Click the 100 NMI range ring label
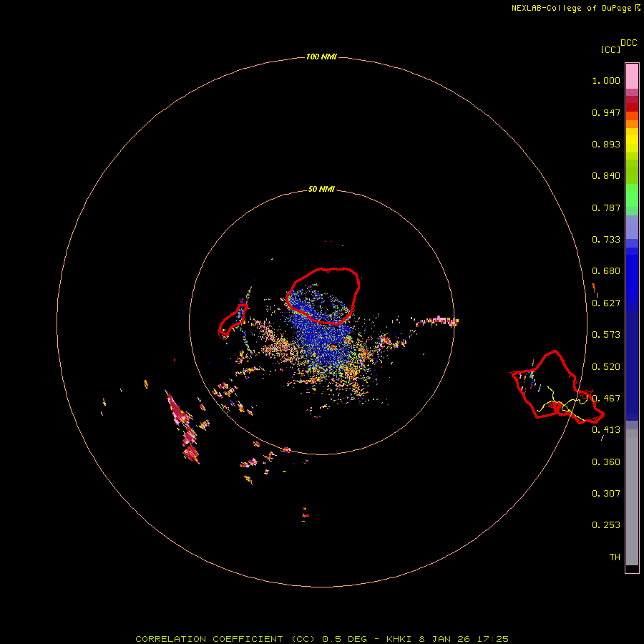This screenshot has width=644, height=644. (321, 57)
